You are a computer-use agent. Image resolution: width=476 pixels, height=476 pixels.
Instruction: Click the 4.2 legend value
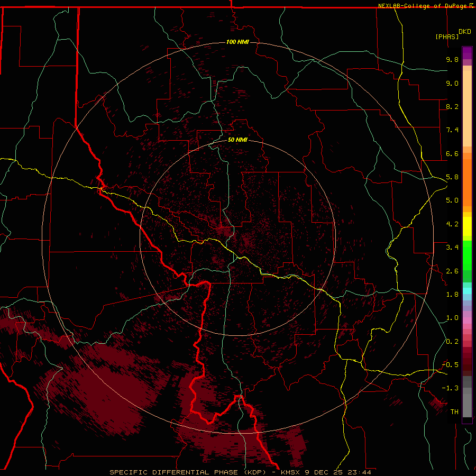[x=452, y=224]
